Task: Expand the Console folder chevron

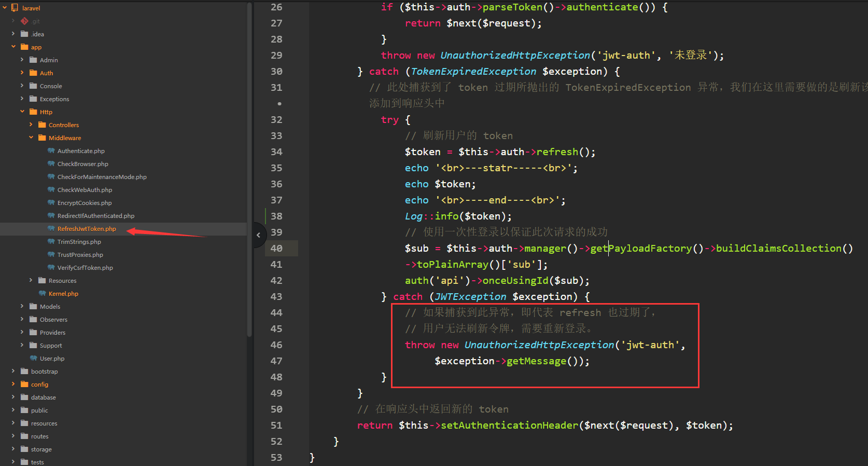Action: (22, 86)
